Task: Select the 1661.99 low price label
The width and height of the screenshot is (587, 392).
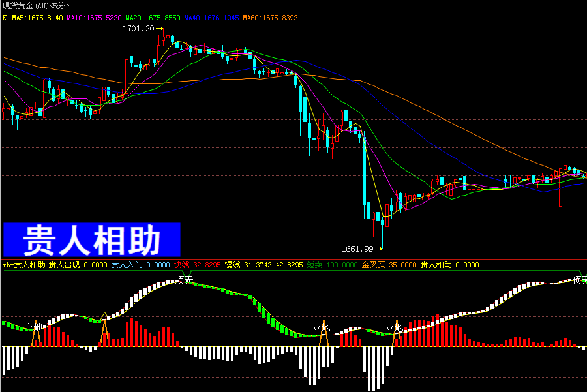Action: tap(357, 249)
